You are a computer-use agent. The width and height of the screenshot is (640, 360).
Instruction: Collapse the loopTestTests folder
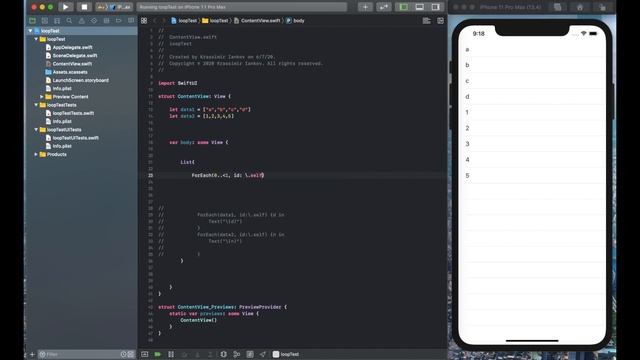point(36,105)
